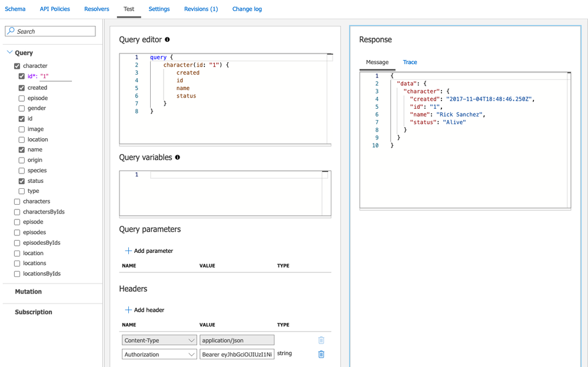Click inside the Query variables editor
The height and width of the screenshot is (367, 588).
click(x=225, y=193)
